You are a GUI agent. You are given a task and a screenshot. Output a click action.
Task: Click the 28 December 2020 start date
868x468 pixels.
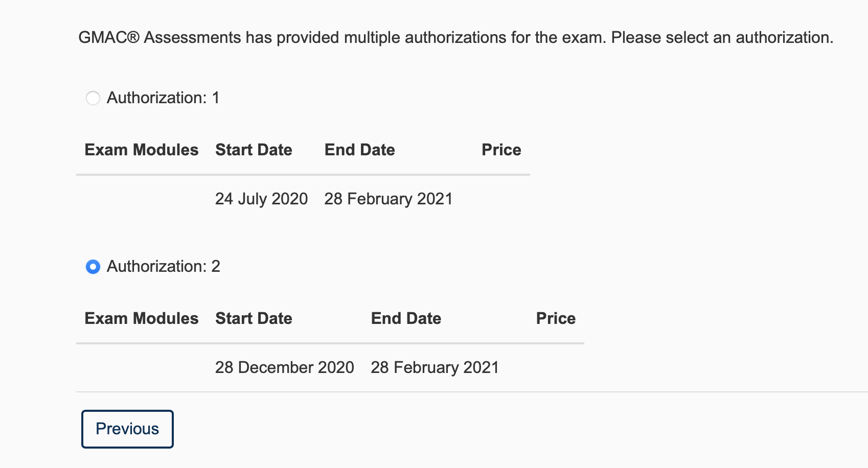coord(285,367)
